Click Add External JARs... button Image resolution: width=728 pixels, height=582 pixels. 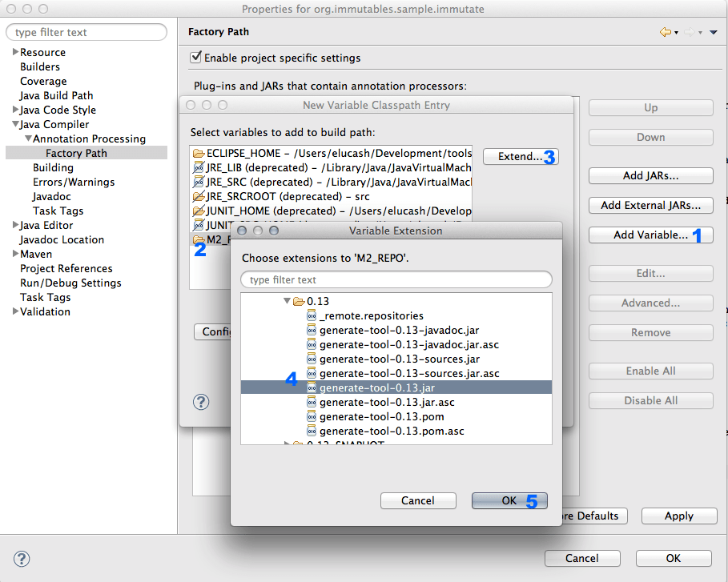651,205
